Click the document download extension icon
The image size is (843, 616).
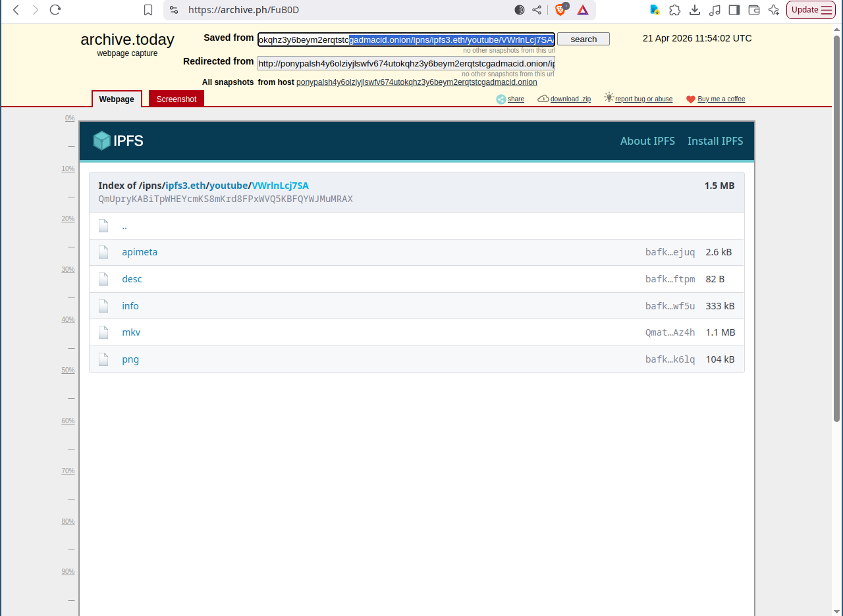(x=655, y=10)
